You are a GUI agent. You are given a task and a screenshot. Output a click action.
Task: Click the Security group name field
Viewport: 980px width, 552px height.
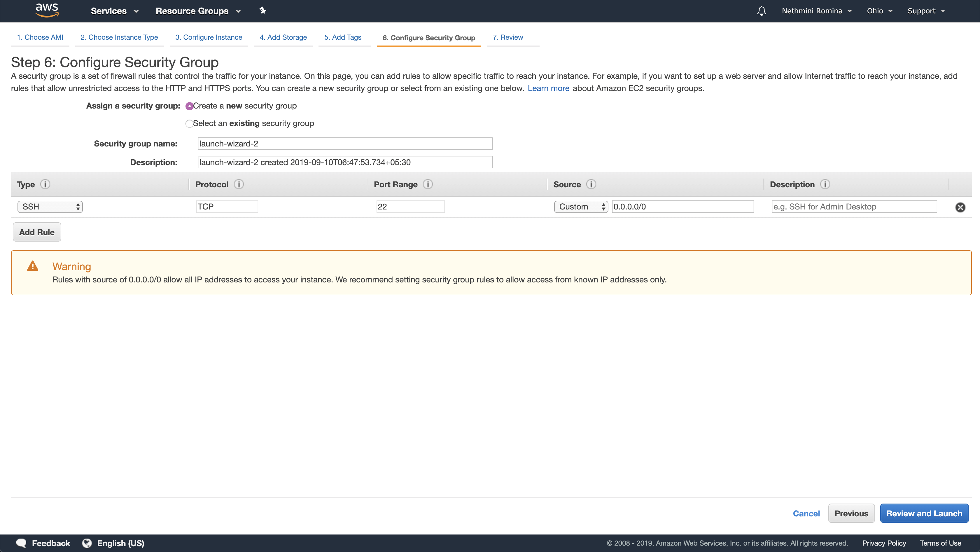[345, 144]
